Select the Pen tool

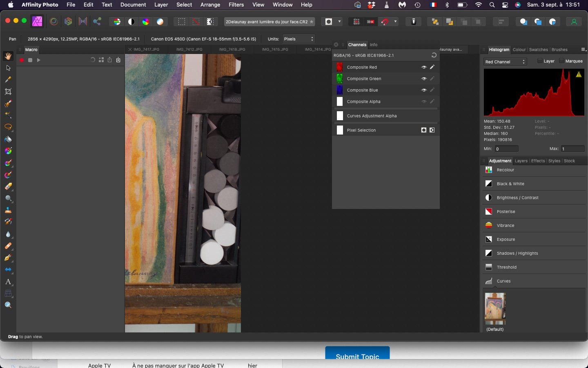click(8, 258)
